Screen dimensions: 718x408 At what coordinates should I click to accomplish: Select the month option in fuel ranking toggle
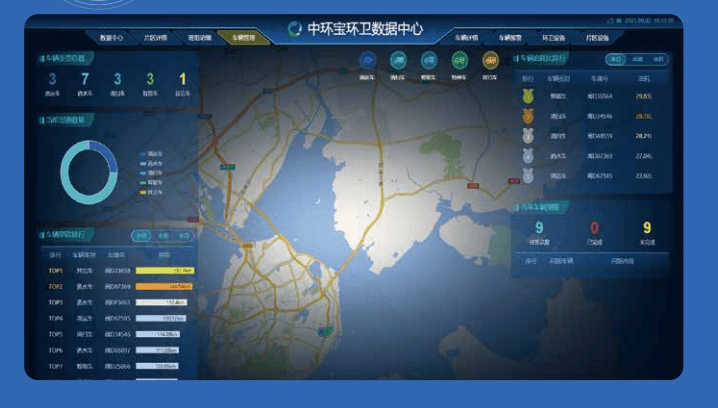(x=658, y=59)
